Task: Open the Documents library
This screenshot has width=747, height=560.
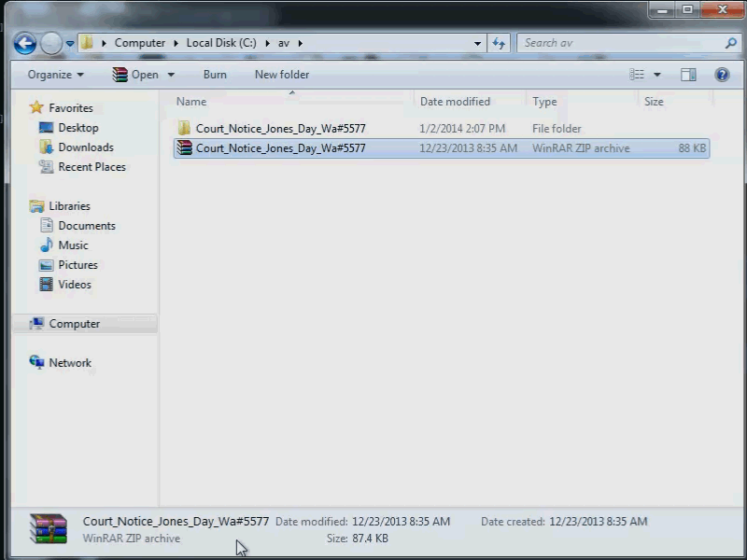Action: tap(87, 226)
